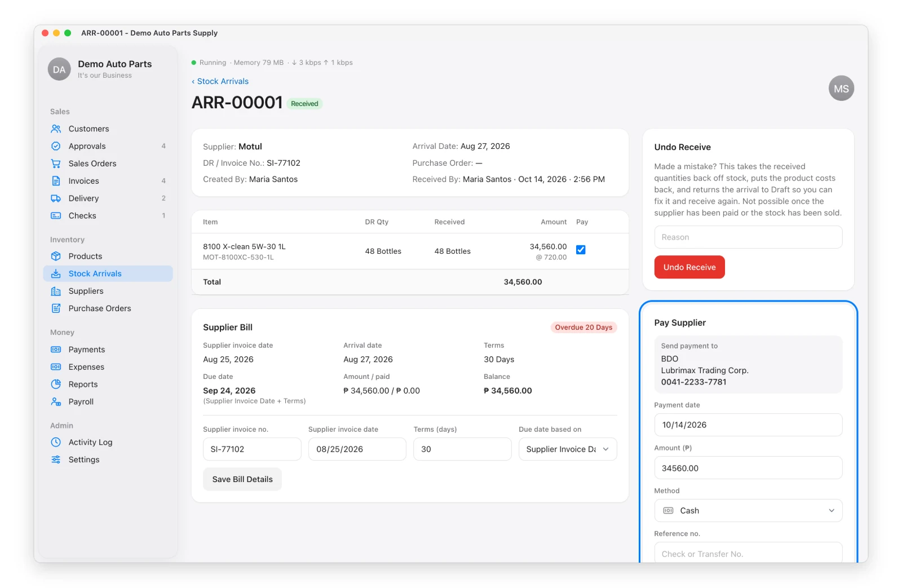Go back to Stock Arrivals list
This screenshot has width=902, height=588.
220,82
